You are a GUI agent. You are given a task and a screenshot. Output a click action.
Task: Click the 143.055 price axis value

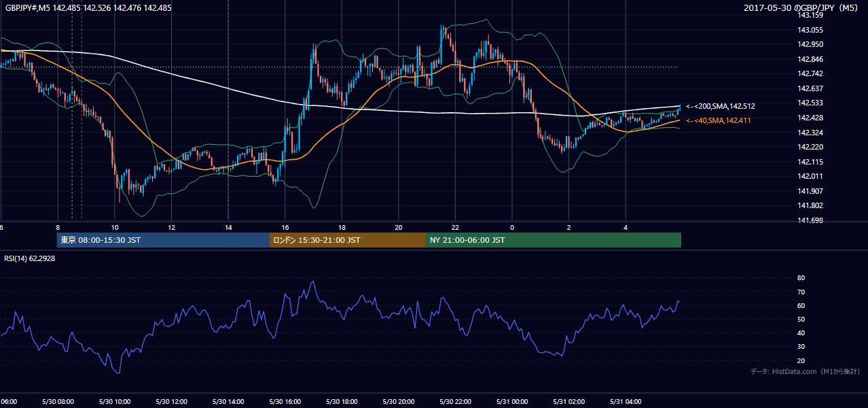click(810, 30)
